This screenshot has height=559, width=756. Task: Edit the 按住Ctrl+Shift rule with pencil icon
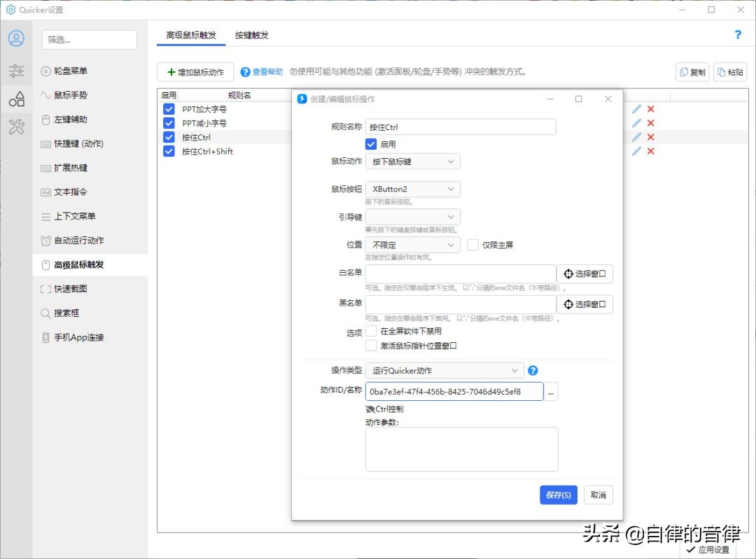click(x=636, y=151)
